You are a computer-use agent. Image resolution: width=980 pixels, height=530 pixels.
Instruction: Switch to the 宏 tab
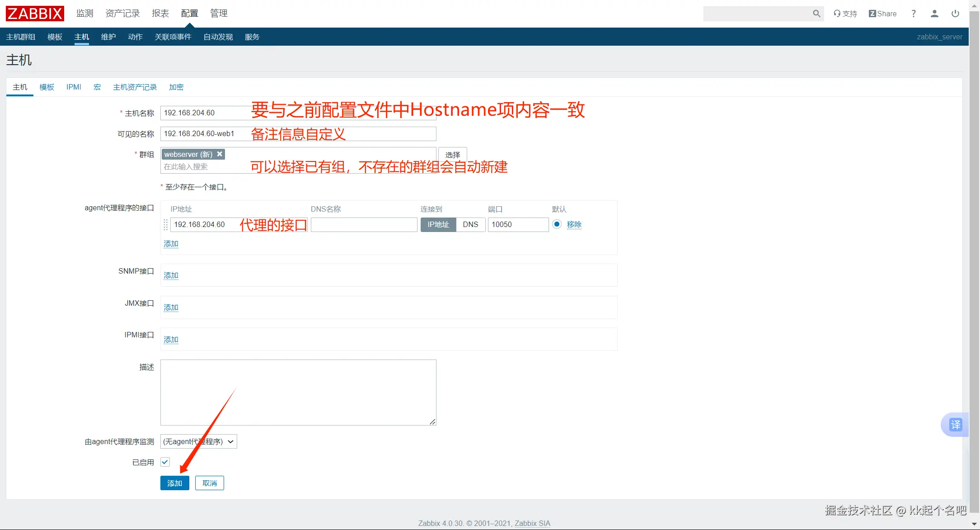tap(97, 87)
